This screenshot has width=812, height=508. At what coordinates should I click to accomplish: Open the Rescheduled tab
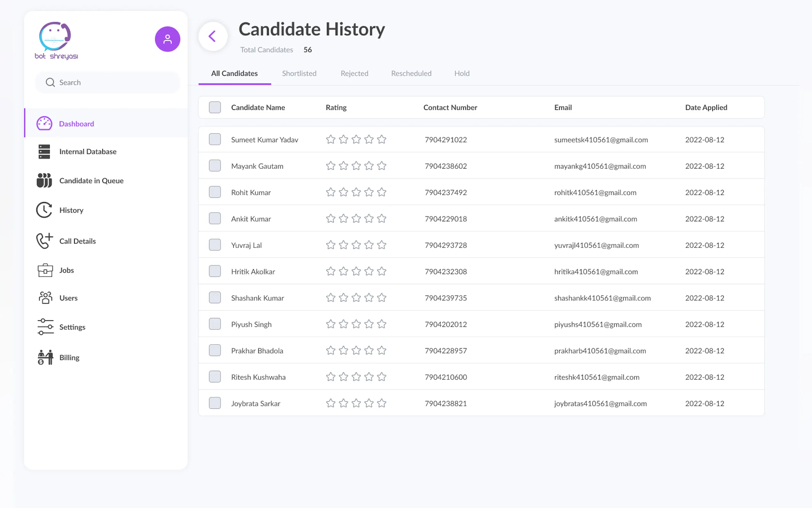pos(411,73)
